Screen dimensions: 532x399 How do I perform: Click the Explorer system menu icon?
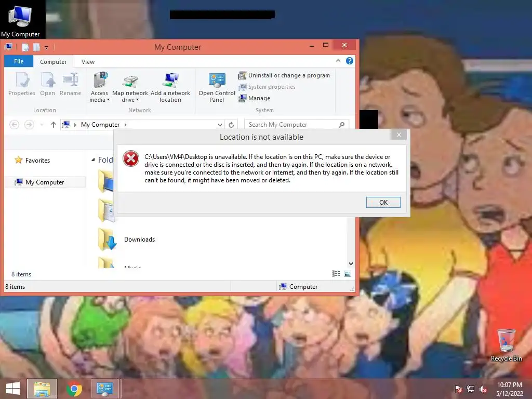click(x=8, y=47)
